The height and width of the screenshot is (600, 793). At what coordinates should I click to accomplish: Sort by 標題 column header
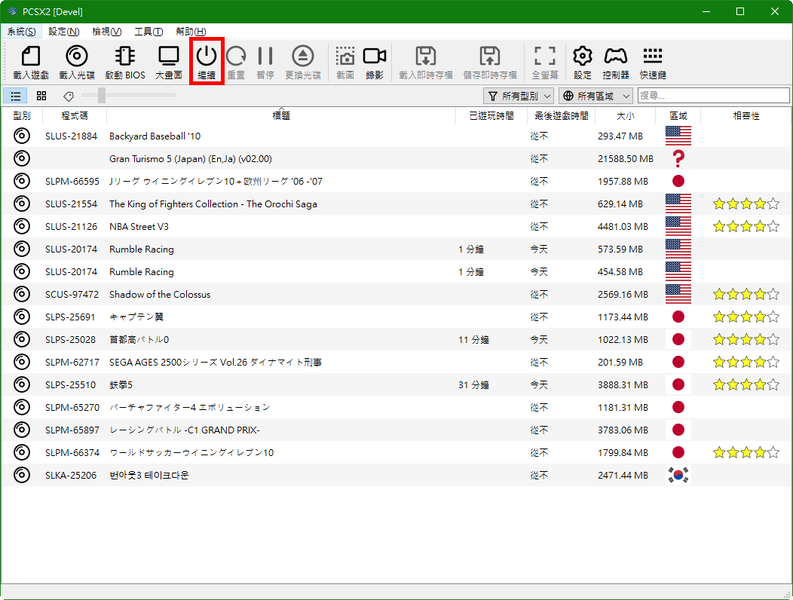tap(281, 116)
